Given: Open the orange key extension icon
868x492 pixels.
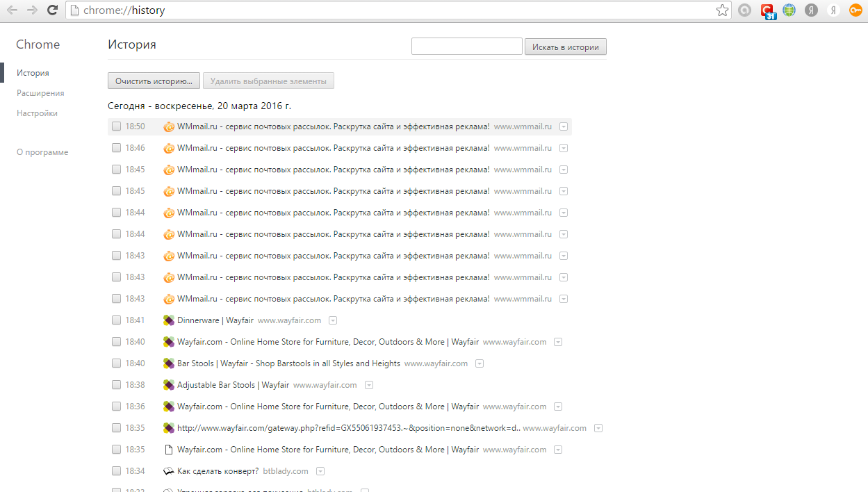Looking at the screenshot, I should [855, 10].
